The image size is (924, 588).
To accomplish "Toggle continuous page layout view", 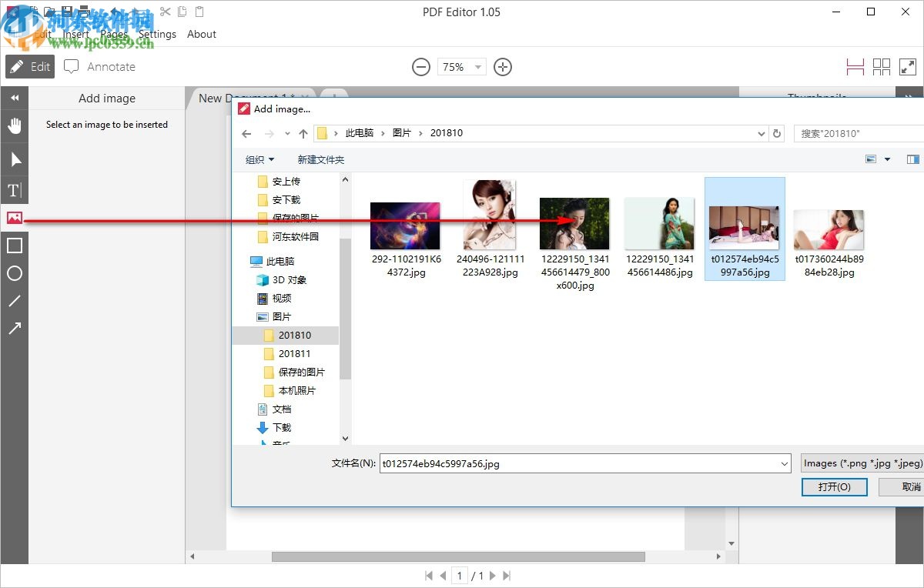I will pos(855,66).
